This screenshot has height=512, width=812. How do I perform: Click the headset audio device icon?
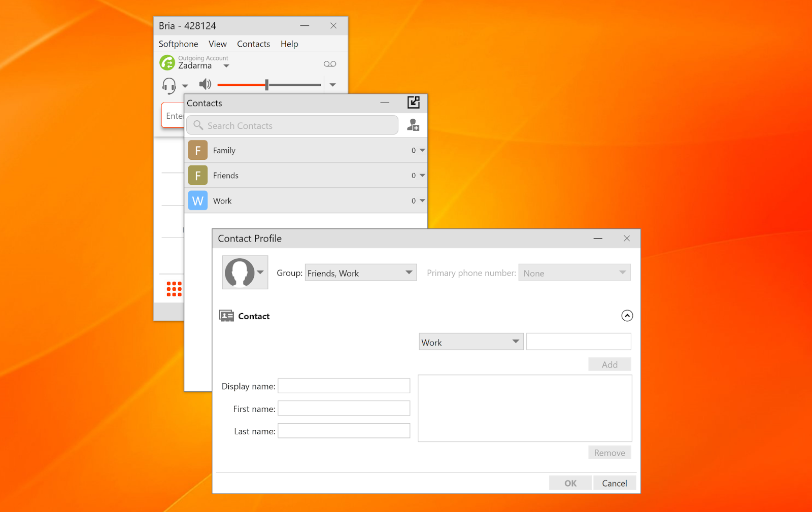pos(169,85)
